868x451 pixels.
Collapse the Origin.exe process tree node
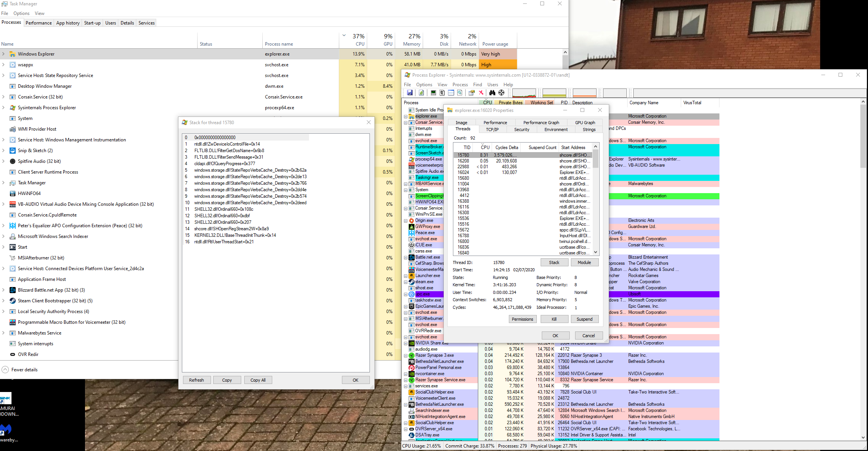click(406, 221)
